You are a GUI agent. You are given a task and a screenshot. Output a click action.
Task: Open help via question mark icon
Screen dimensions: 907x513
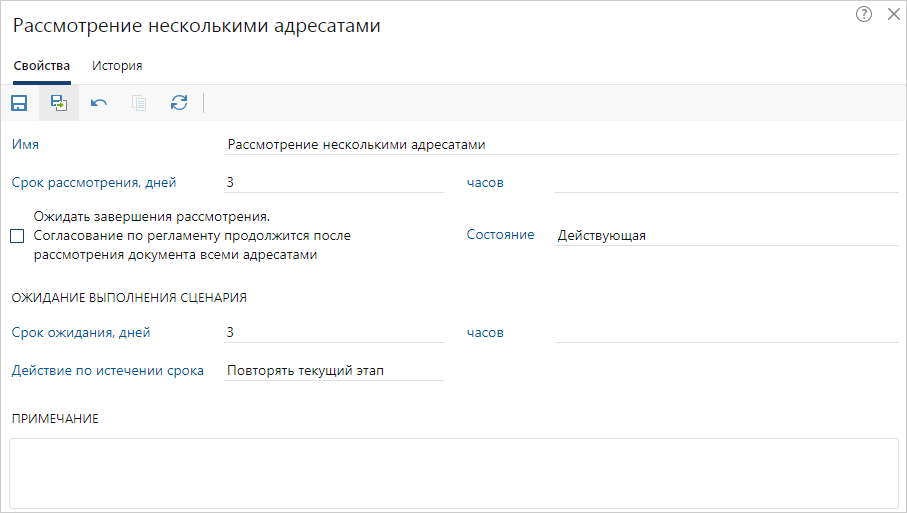[864, 14]
